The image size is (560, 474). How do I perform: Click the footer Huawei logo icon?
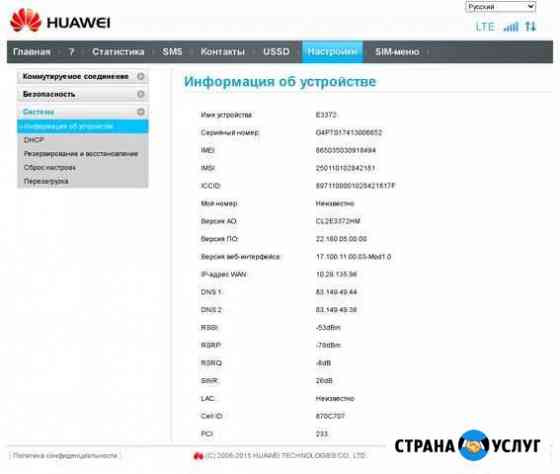click(198, 456)
